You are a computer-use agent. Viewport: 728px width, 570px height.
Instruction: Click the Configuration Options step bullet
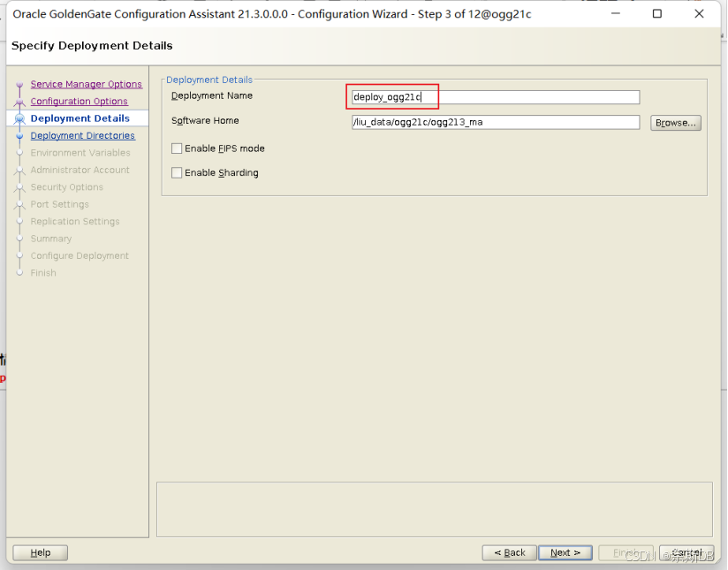tap(19, 102)
